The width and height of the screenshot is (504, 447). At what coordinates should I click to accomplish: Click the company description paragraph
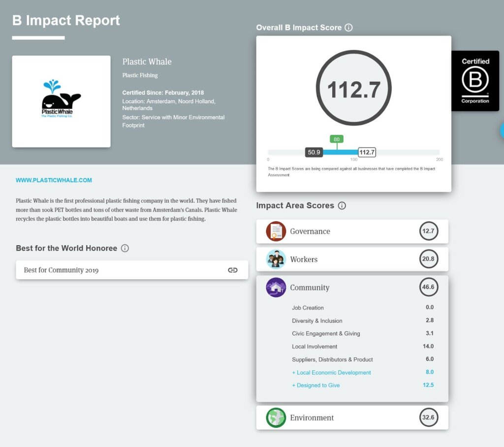click(126, 210)
